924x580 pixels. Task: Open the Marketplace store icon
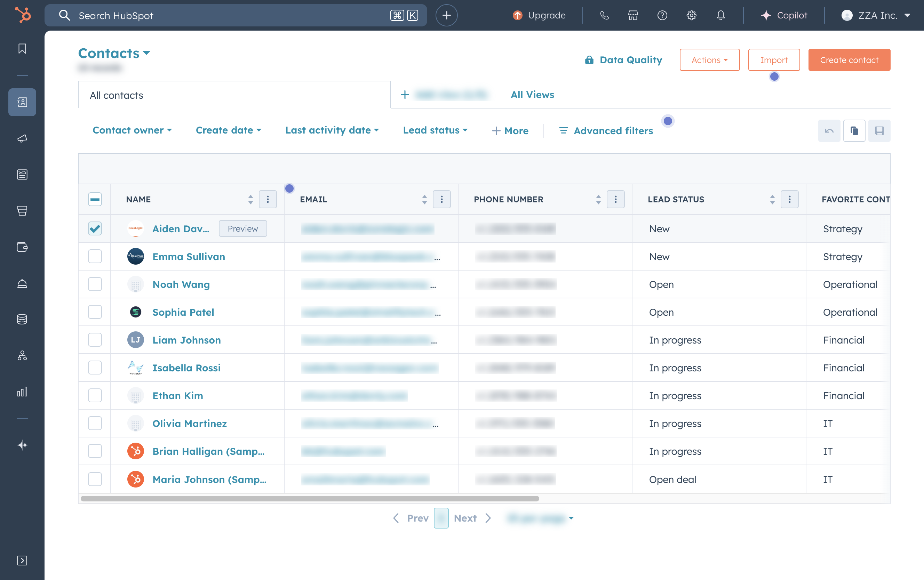pyautogui.click(x=633, y=15)
